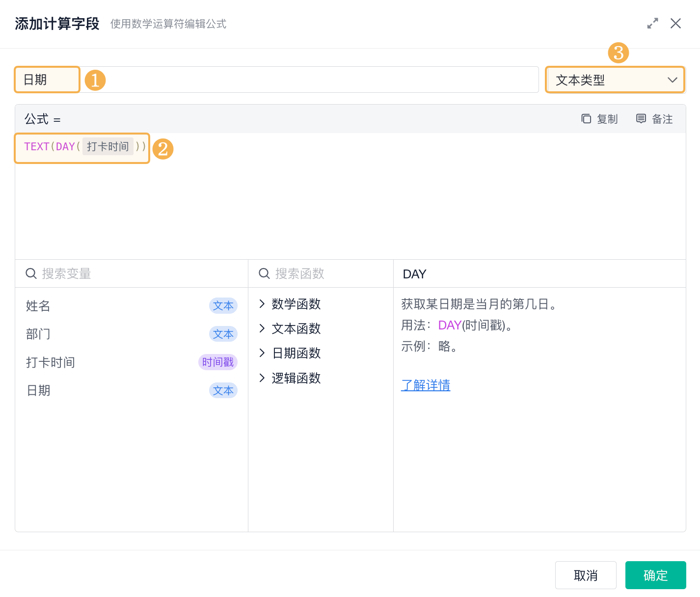Click the 复制 copy icon
Screen dimensions: 700x597
(586, 119)
